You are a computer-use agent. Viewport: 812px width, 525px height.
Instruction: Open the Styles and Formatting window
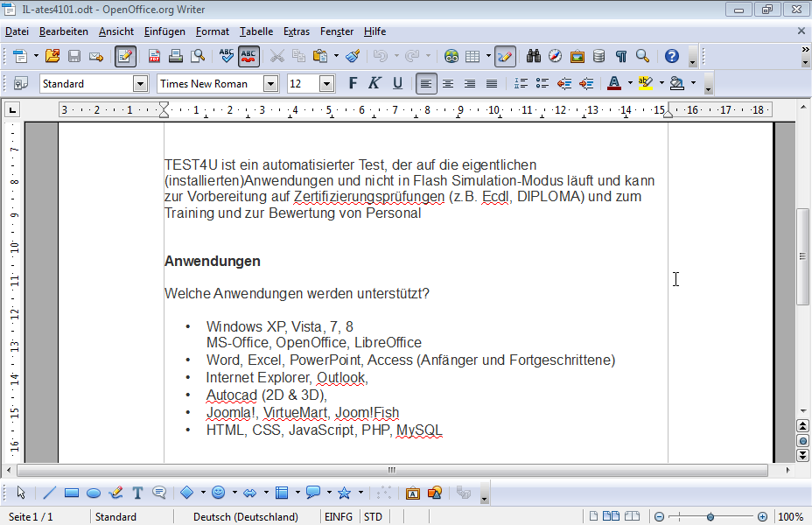(21, 83)
